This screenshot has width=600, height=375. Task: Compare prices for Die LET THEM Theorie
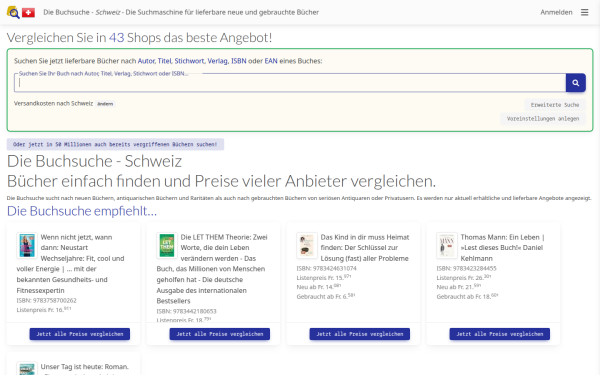(x=220, y=334)
